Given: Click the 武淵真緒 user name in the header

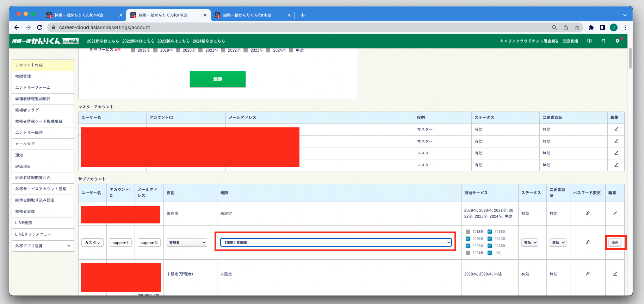Looking at the screenshot, I should (570, 41).
